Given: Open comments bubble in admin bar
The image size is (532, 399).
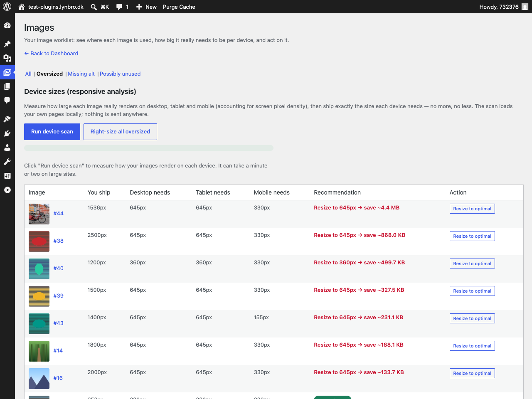Looking at the screenshot, I should click(122, 7).
